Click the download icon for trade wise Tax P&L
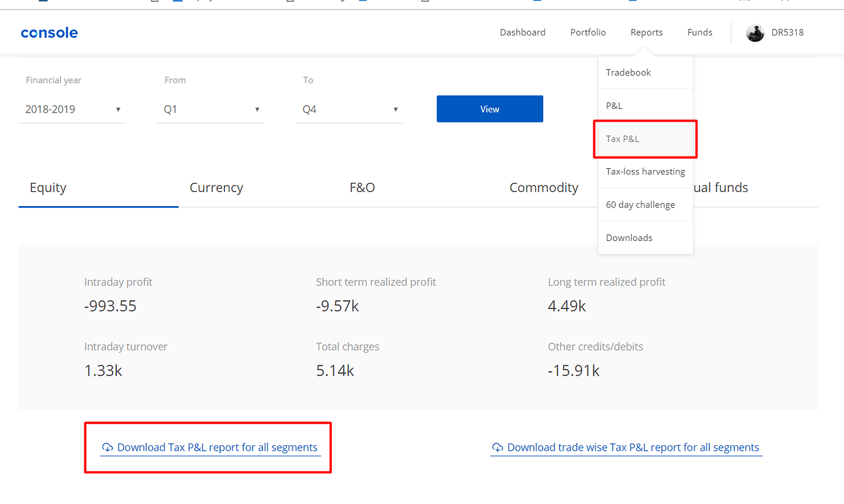This screenshot has width=844, height=504. tap(497, 447)
